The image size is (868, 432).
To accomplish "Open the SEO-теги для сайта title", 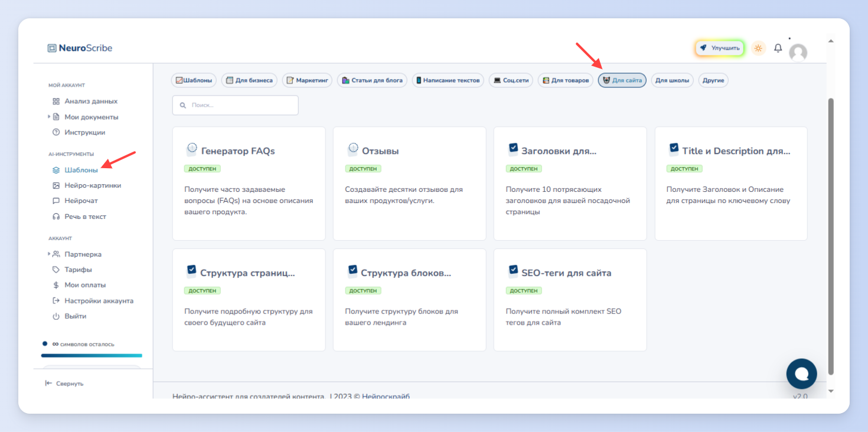I will click(566, 273).
